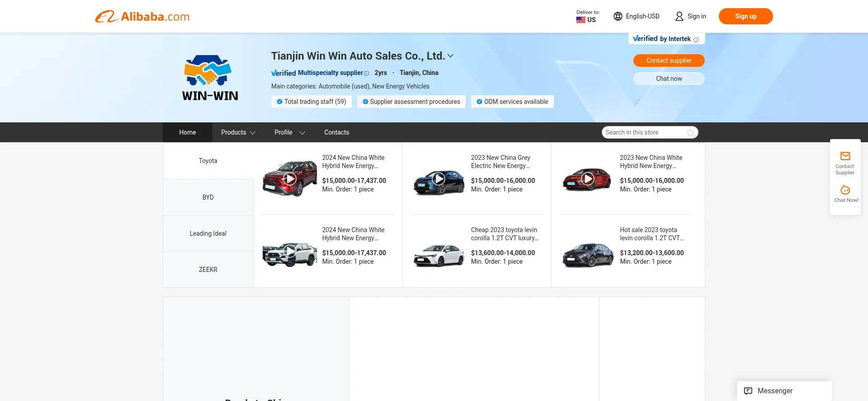This screenshot has height=401, width=868.
Task: Click the Sign in person icon
Action: [679, 16]
